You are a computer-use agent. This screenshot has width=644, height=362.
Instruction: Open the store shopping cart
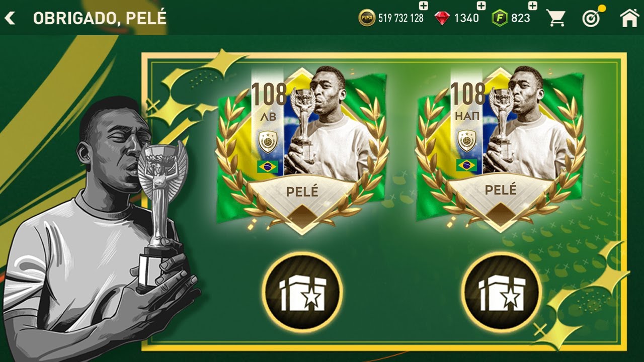pyautogui.click(x=556, y=19)
